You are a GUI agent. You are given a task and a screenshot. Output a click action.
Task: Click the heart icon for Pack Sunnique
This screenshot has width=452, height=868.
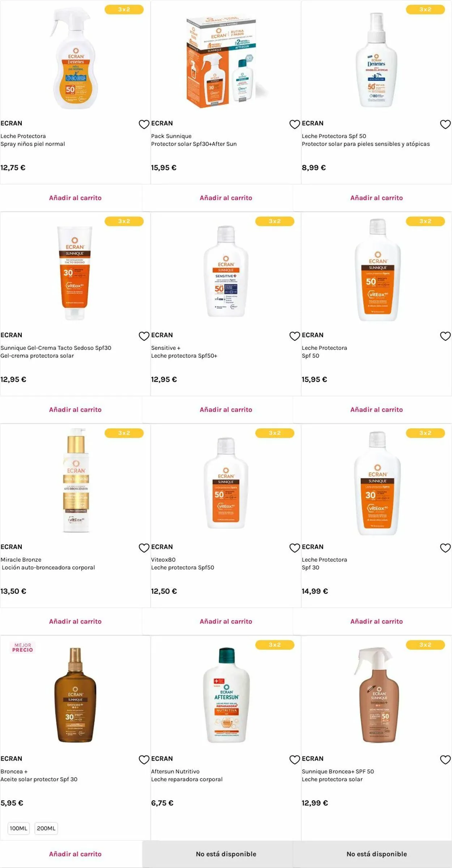tap(295, 124)
